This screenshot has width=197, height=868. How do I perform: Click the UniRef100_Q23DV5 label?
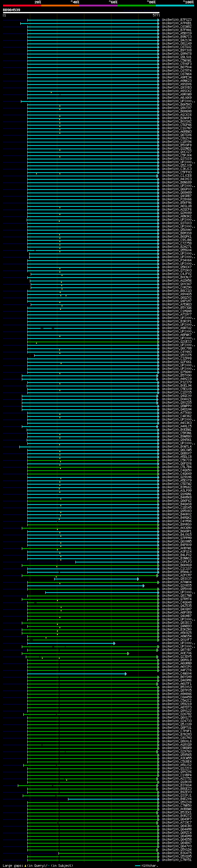click(177, 657)
